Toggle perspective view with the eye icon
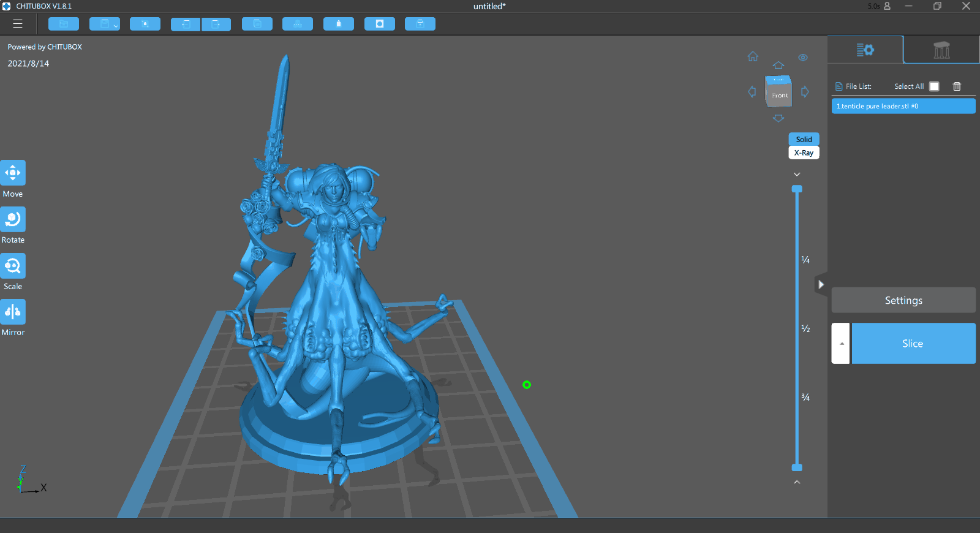Viewport: 980px width, 533px height. [x=803, y=58]
